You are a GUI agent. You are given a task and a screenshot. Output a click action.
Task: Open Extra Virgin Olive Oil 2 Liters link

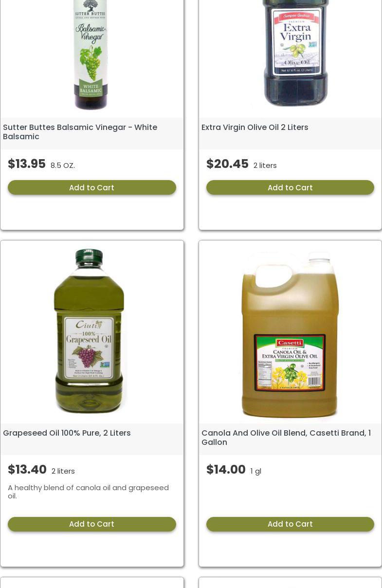click(255, 127)
